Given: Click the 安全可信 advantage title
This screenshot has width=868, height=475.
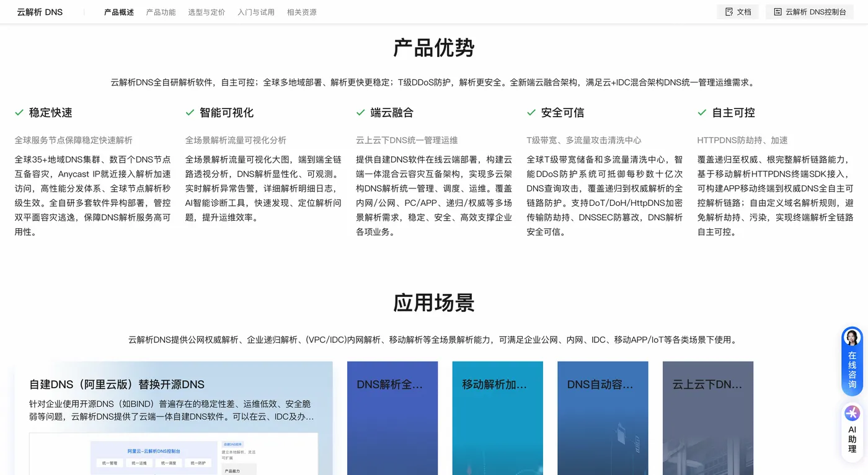Looking at the screenshot, I should 562,112.
